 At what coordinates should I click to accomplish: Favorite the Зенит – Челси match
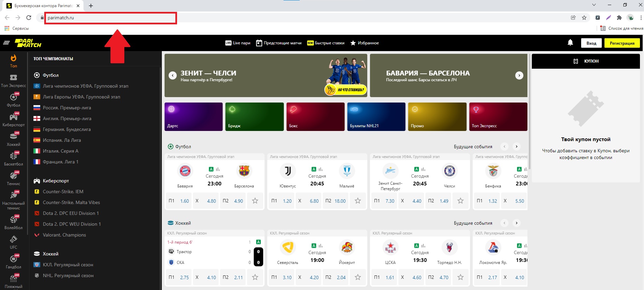coord(461,201)
